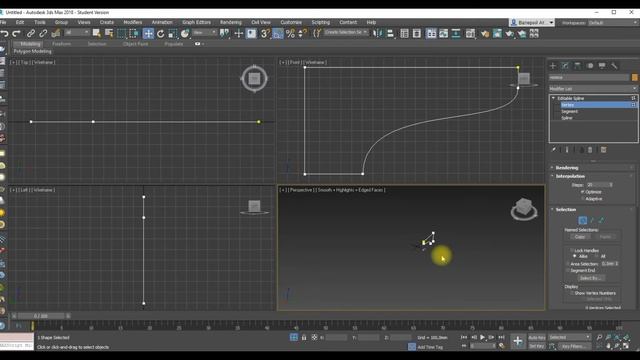Click the Auto Key button
Image resolution: width=640 pixels, height=360 pixels.
click(x=537, y=338)
